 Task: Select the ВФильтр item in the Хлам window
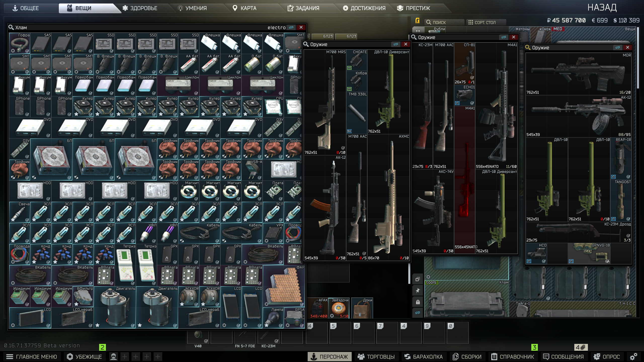(x=83, y=297)
